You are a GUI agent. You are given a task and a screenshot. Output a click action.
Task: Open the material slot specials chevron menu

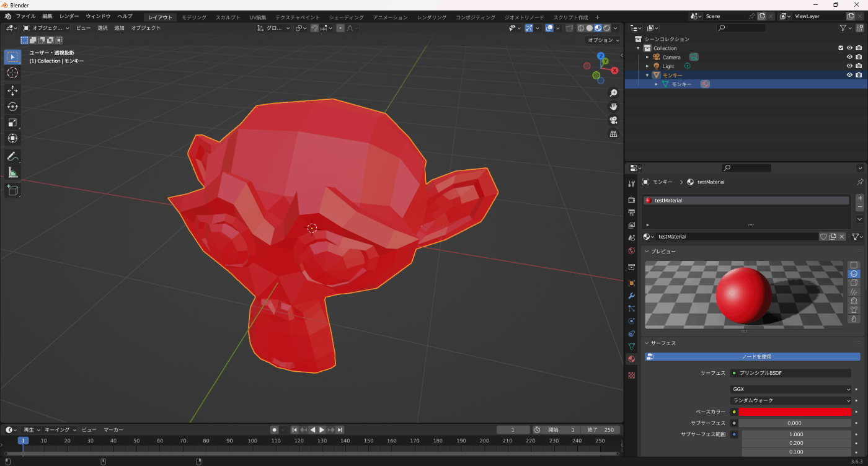(859, 219)
